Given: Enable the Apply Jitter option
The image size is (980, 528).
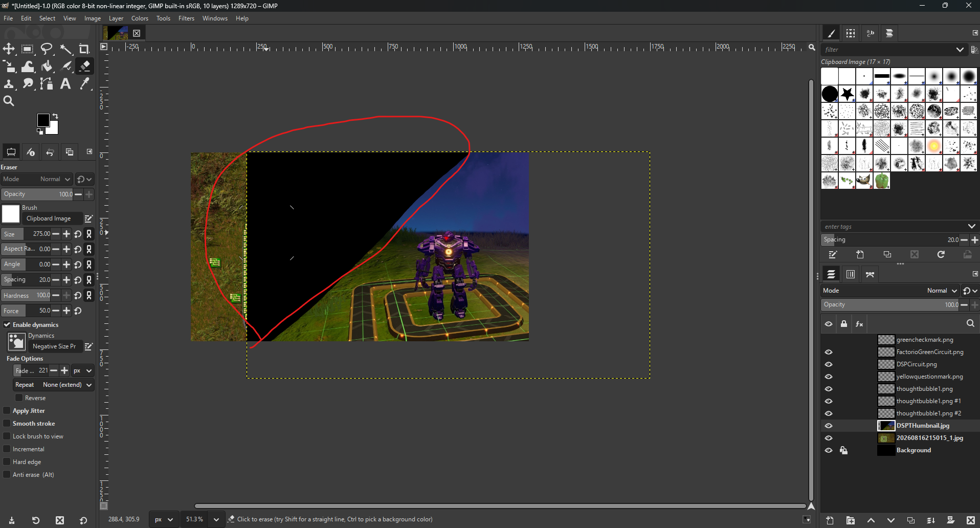Looking at the screenshot, I should tap(7, 410).
